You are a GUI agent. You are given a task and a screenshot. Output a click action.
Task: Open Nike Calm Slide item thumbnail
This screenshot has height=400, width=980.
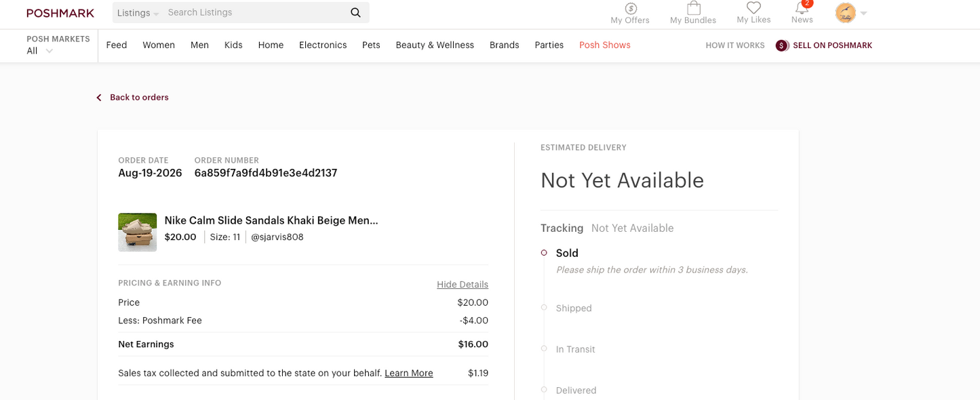[138, 233]
